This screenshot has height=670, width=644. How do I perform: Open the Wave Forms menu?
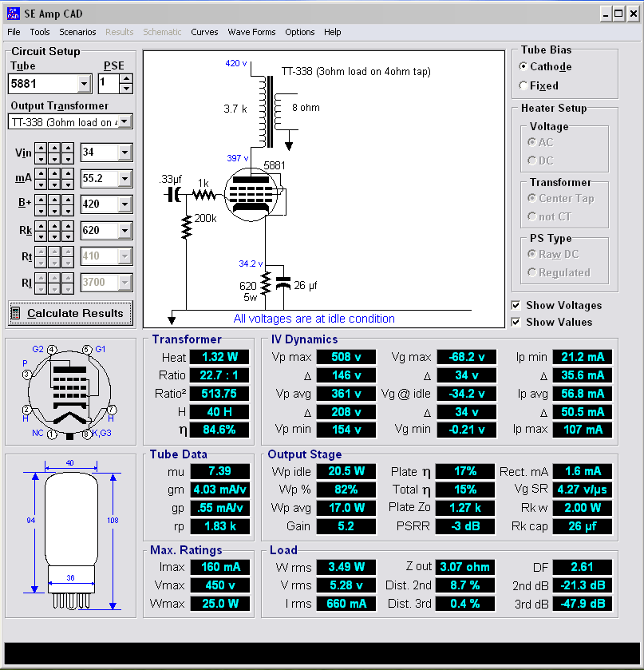click(251, 32)
